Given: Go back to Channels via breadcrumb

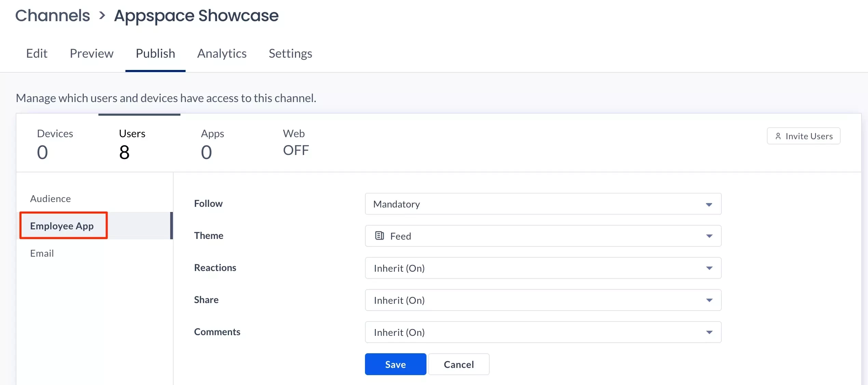Looking at the screenshot, I should coord(53,16).
